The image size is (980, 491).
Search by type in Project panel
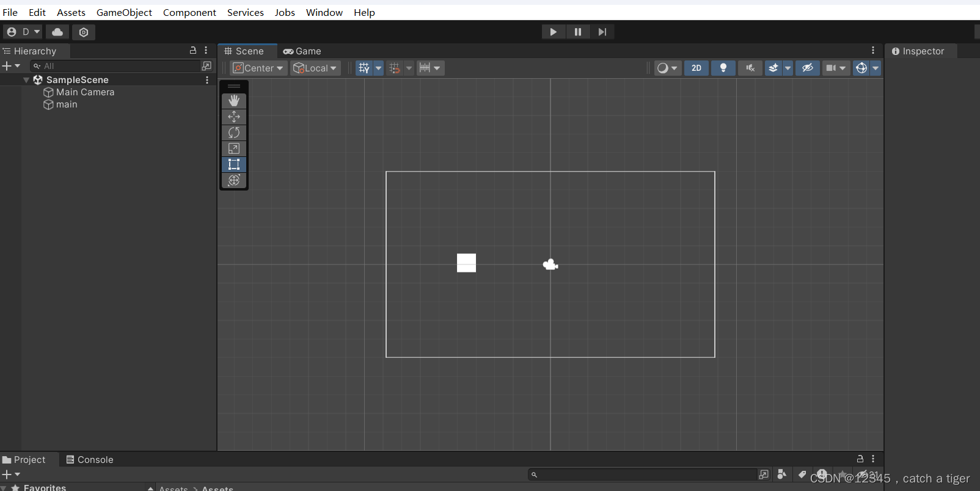tap(782, 475)
